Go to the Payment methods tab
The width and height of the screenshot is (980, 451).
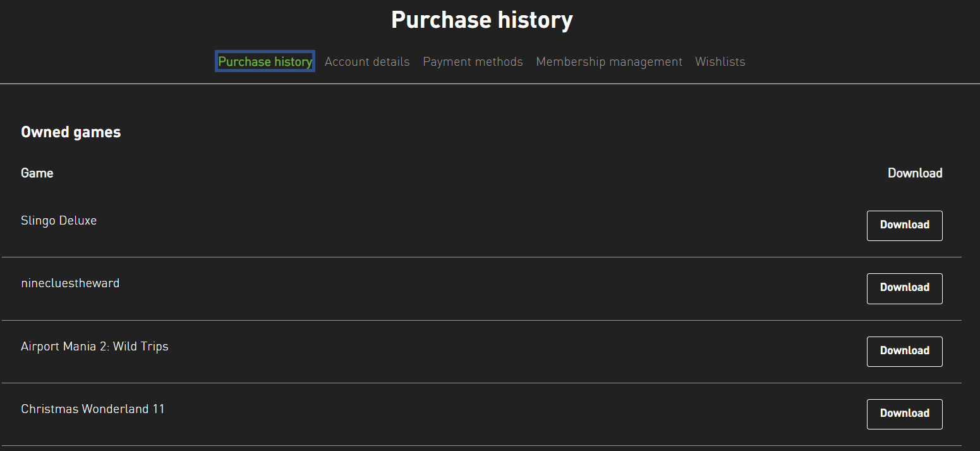(x=473, y=61)
